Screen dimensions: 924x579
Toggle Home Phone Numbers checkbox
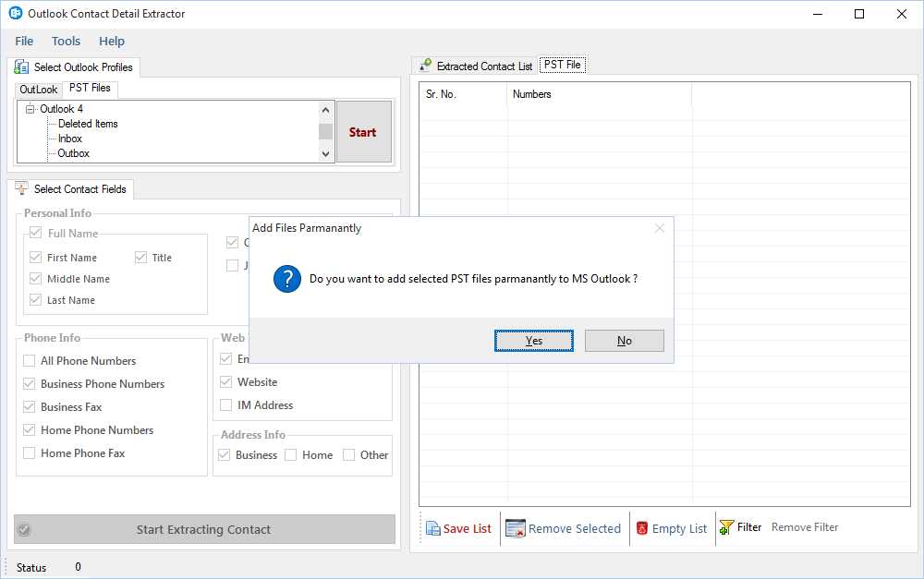(29, 430)
